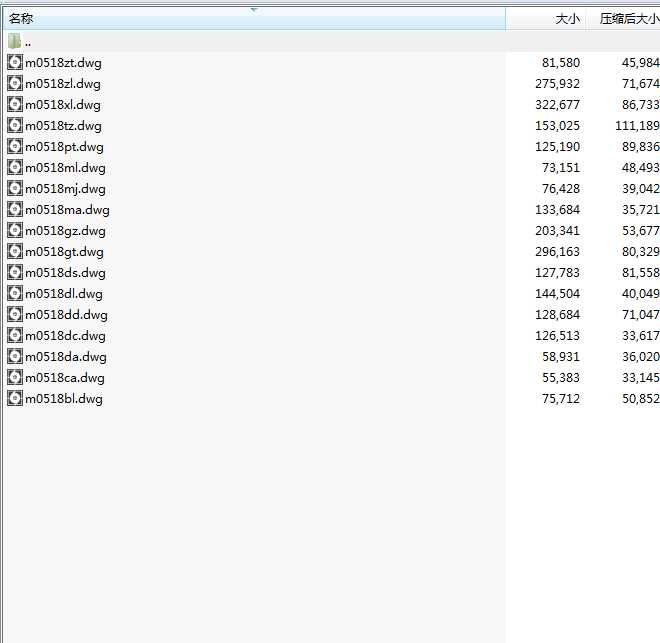Sort by the 名称 column header
Image resolution: width=660 pixels, height=643 pixels.
pyautogui.click(x=254, y=19)
